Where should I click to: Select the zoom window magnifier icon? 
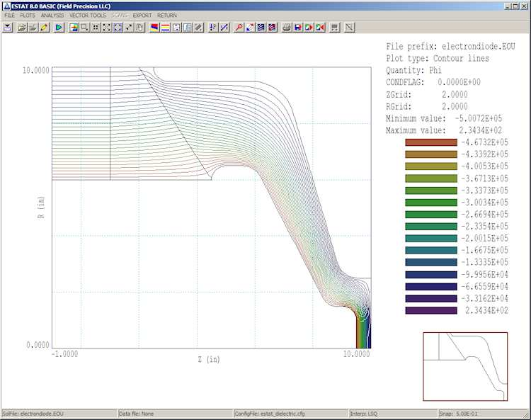pyautogui.click(x=84, y=28)
